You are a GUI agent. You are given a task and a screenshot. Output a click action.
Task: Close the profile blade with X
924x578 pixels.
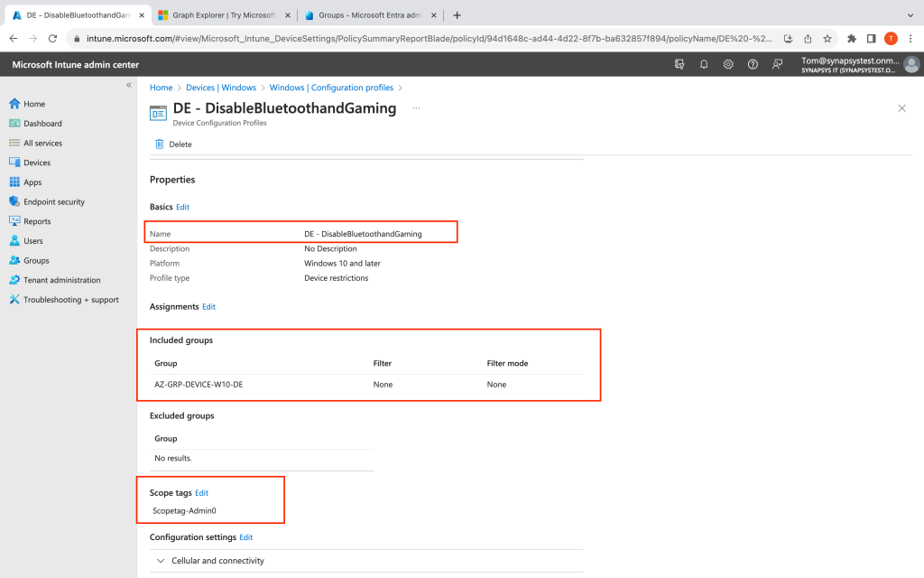click(901, 108)
